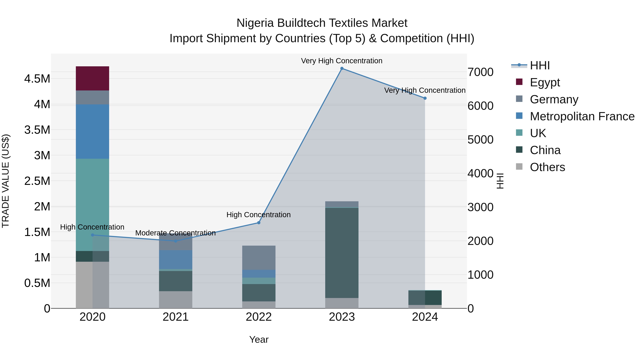Click the 'Year' axis title

(259, 340)
